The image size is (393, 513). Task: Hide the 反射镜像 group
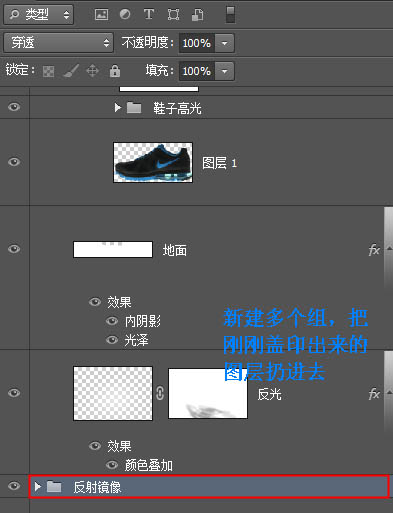point(14,486)
